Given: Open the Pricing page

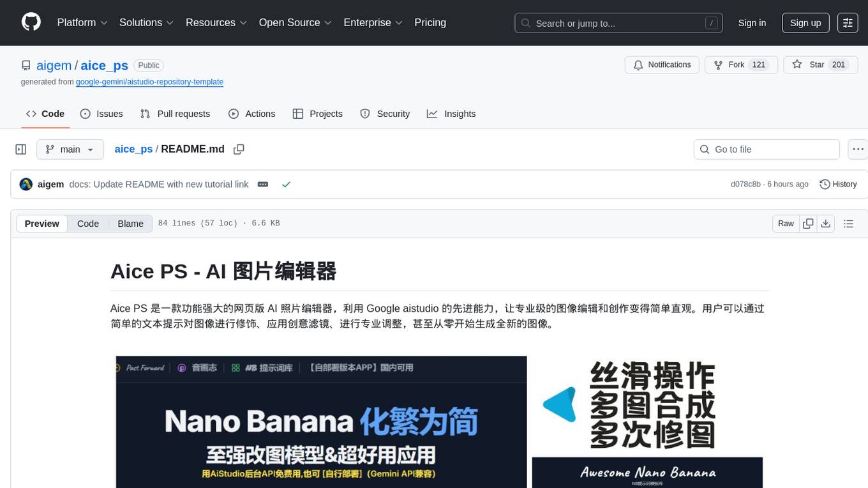Looking at the screenshot, I should [430, 22].
